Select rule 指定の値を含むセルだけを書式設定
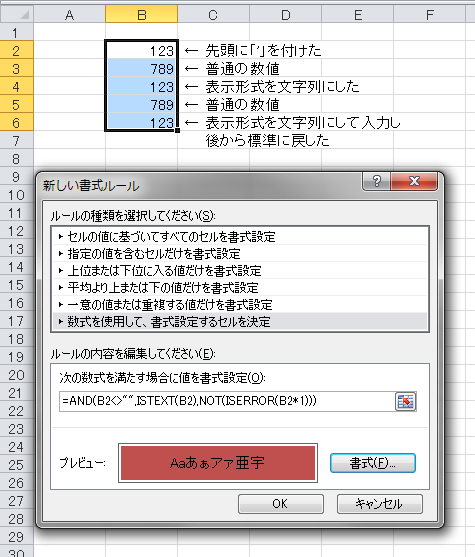Viewport: 475px width, 557px height. tap(240, 254)
